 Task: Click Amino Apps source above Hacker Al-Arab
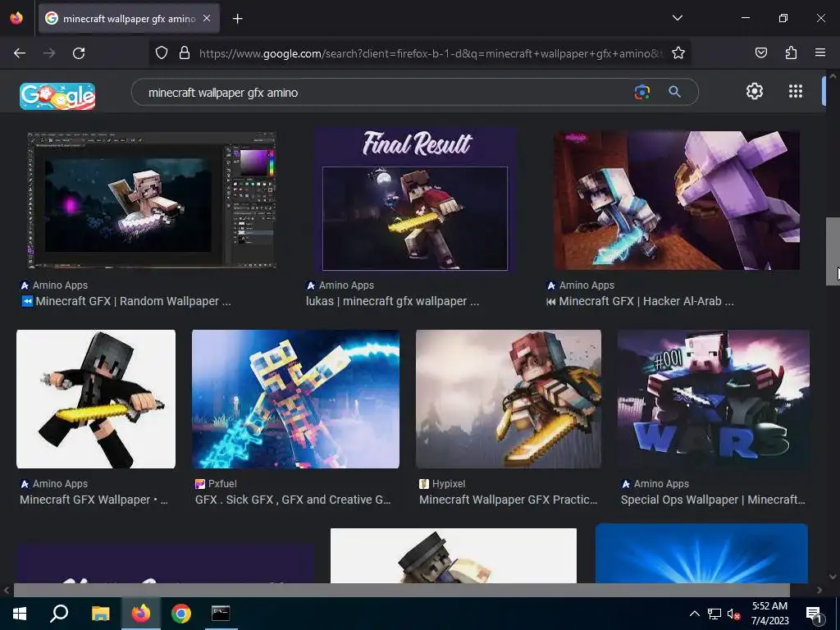581,285
